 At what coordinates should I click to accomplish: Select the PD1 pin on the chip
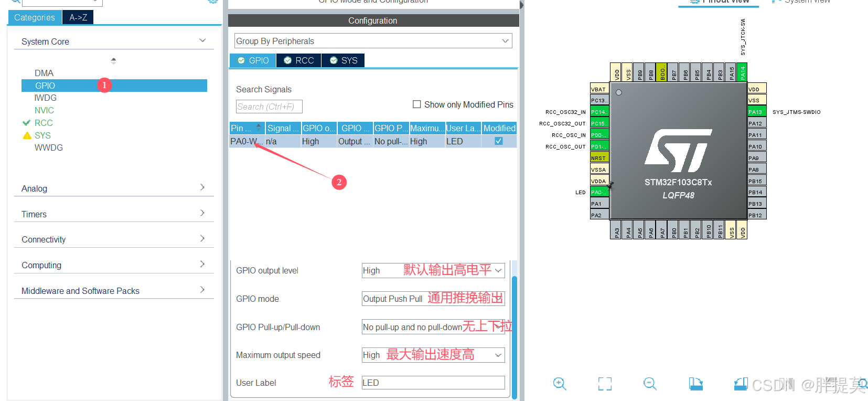(x=599, y=146)
